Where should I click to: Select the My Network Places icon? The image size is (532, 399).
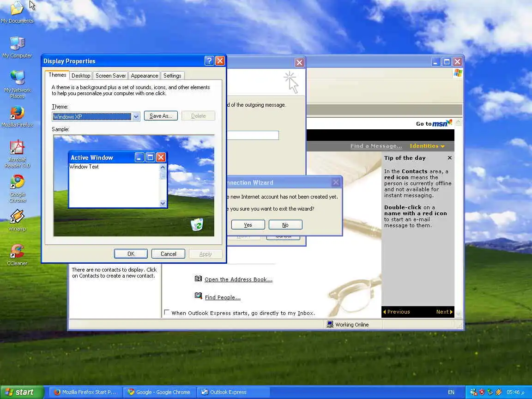[17, 85]
